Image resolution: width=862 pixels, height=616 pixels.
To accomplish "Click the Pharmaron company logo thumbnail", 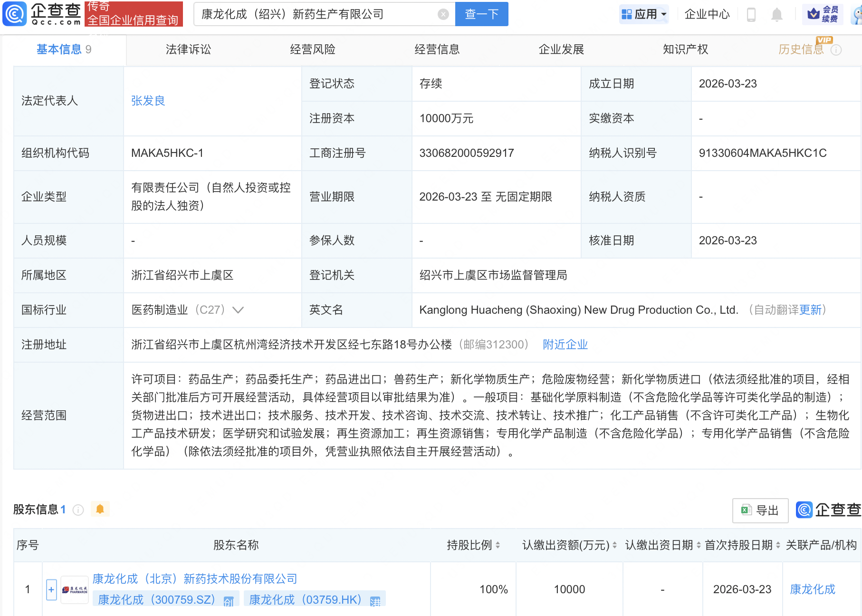I will pyautogui.click(x=74, y=589).
